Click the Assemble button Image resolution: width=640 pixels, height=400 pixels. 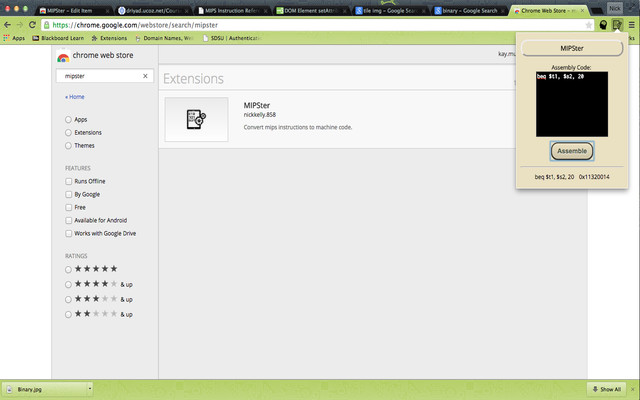[572, 151]
